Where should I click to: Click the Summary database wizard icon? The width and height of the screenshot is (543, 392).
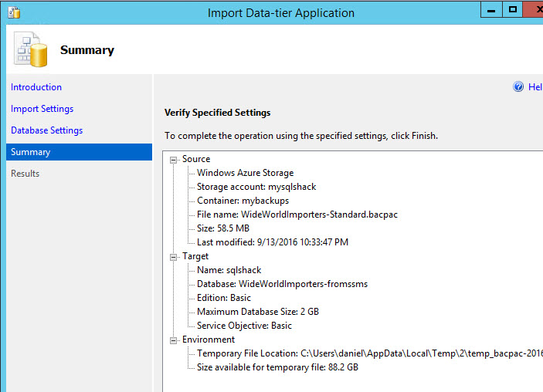30,51
